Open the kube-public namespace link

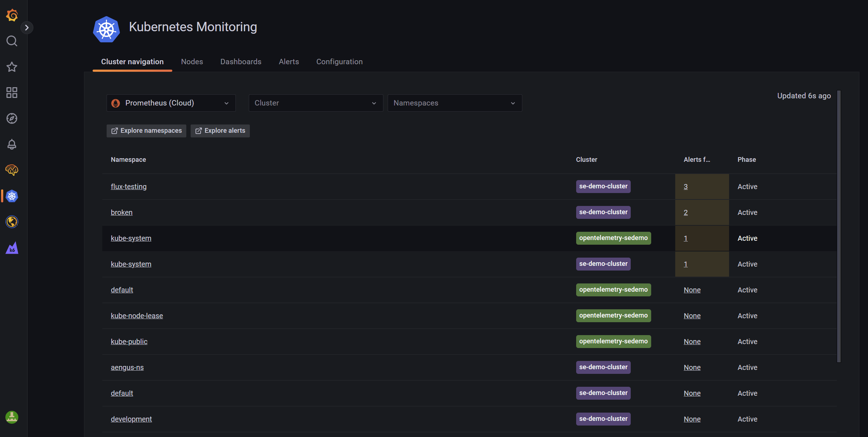tap(129, 342)
